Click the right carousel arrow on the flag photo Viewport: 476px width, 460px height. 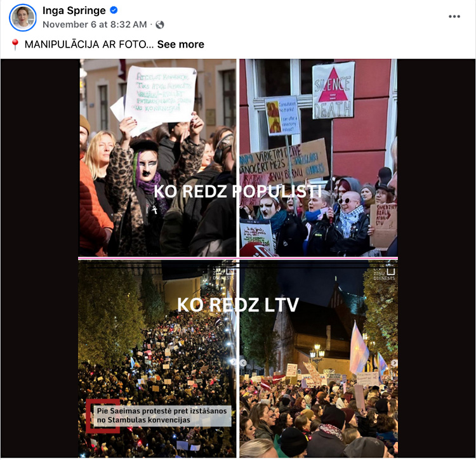point(393,362)
